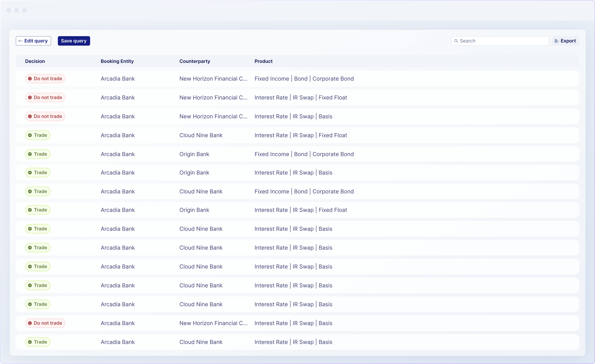Click Interest Rate | IR Swap | Fixed Float for New Horizon
Screen dimensions: 595x364
301,97
